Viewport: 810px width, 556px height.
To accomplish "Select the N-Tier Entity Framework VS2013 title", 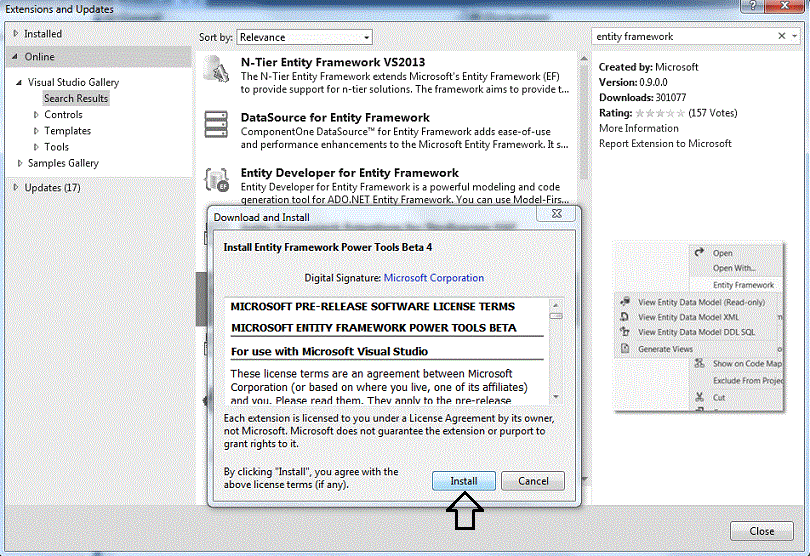I will [333, 62].
